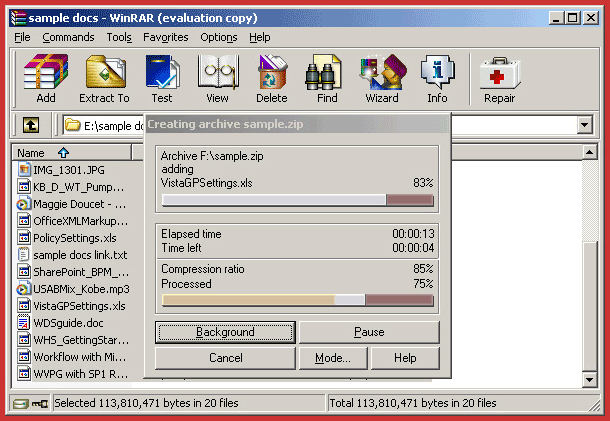
Task: Open the address bar dropdown arrow
Action: click(584, 125)
